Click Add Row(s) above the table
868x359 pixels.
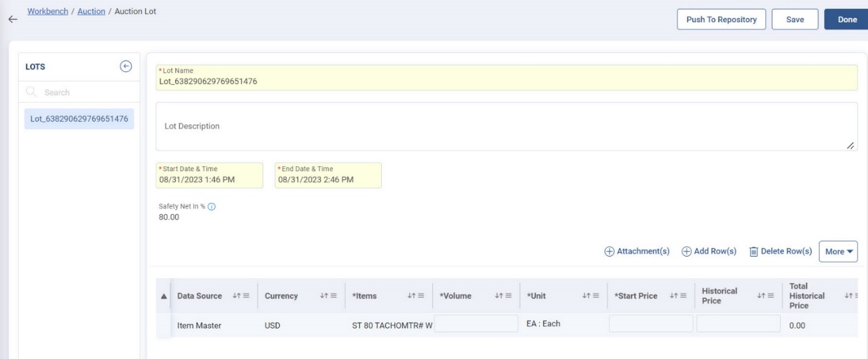coord(709,251)
